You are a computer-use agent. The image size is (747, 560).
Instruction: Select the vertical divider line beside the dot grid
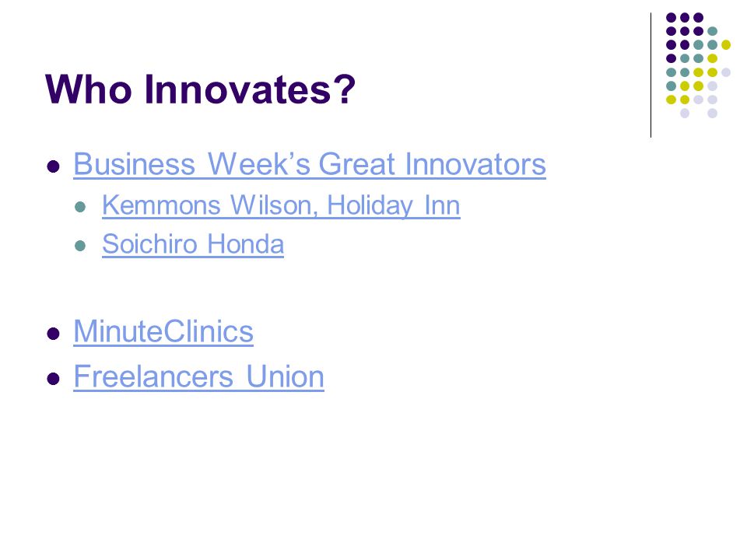tap(651, 75)
